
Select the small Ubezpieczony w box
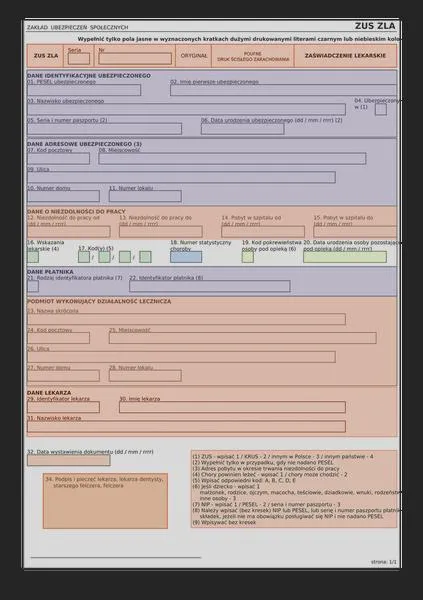tap(381, 109)
